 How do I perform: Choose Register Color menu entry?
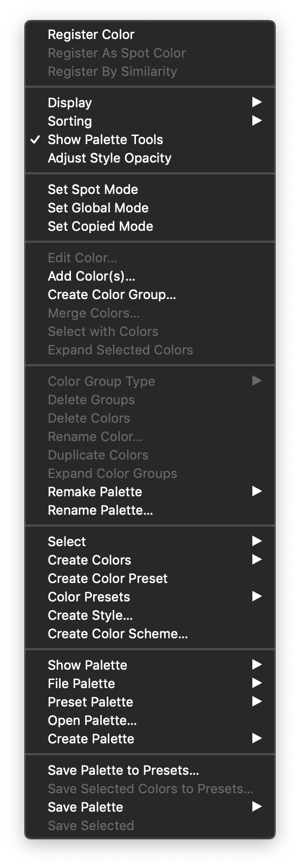pos(149,35)
